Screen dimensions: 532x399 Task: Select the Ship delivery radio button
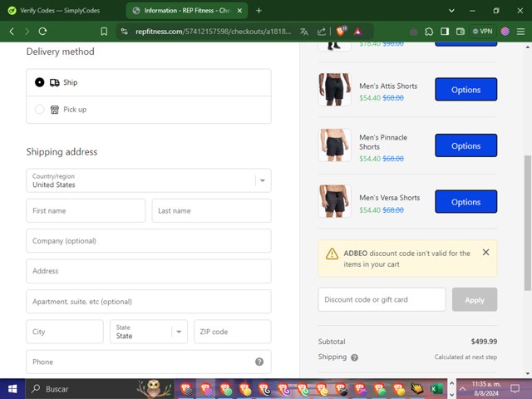click(x=39, y=82)
